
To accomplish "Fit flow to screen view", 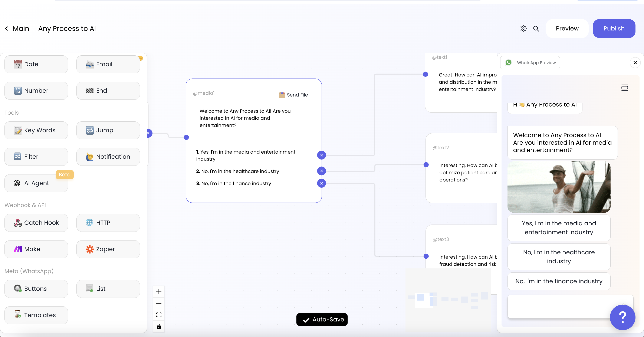I will [159, 315].
